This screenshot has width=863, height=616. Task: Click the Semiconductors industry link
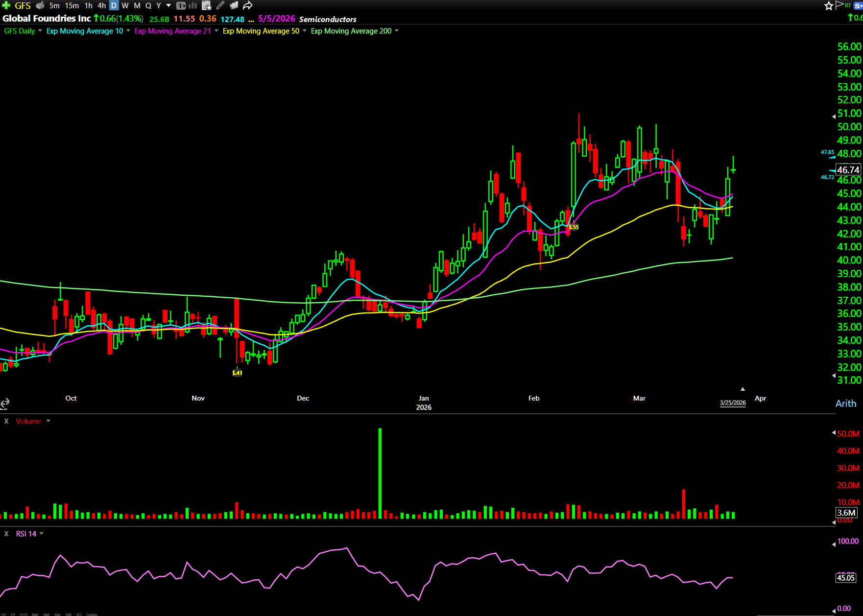(328, 19)
